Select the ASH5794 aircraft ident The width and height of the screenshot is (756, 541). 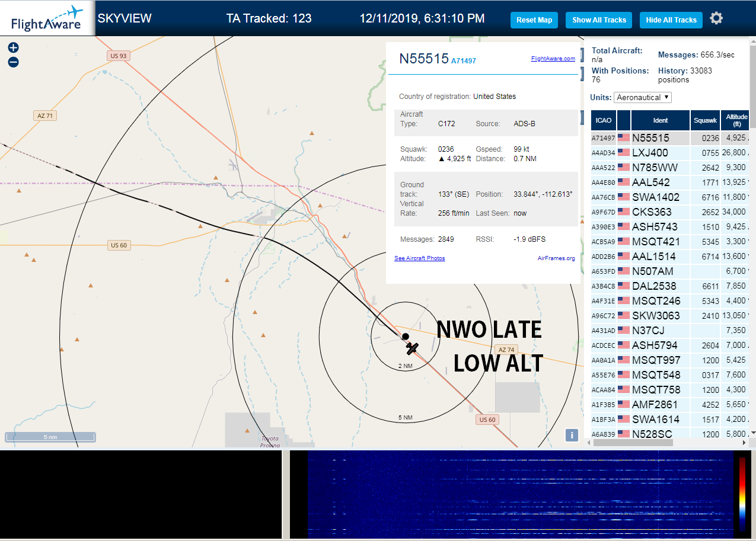(656, 345)
